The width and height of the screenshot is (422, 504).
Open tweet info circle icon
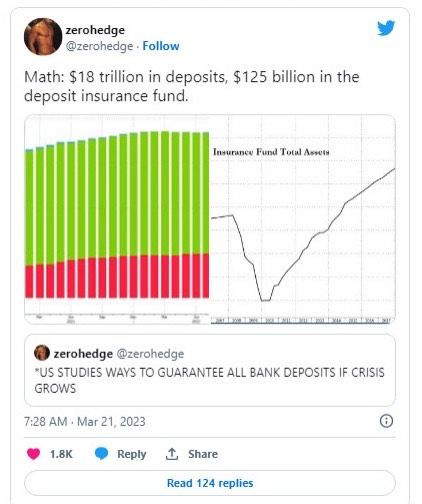(x=386, y=421)
